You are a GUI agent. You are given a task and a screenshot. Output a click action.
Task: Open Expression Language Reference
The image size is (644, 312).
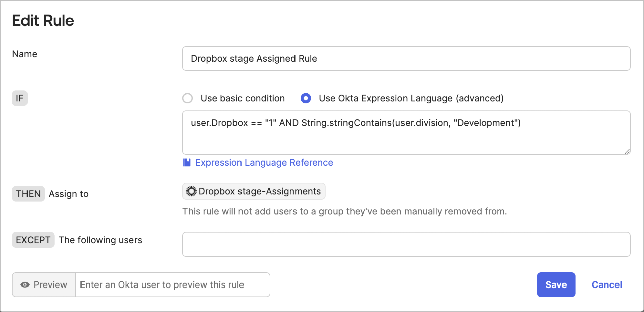pos(264,162)
